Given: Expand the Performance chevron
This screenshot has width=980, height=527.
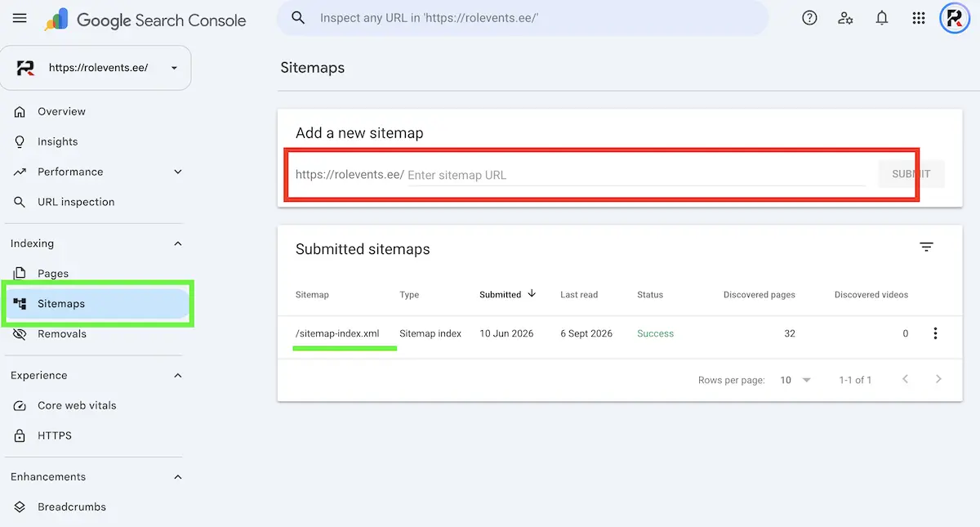Looking at the screenshot, I should [x=178, y=172].
